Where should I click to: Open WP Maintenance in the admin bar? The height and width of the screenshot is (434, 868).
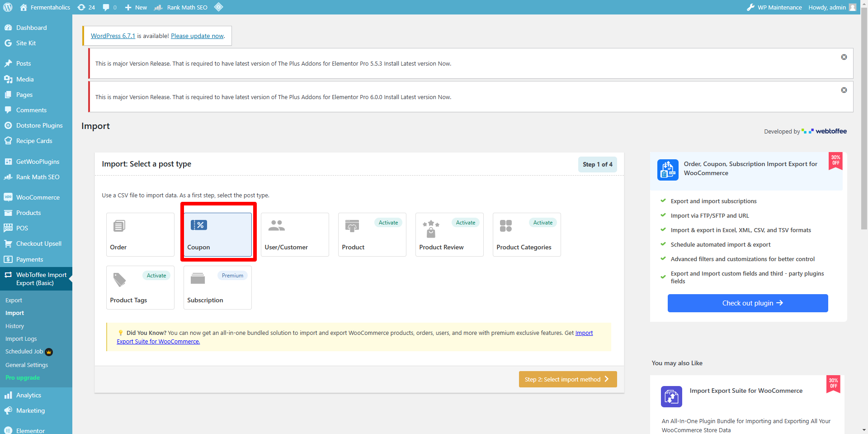tap(774, 7)
